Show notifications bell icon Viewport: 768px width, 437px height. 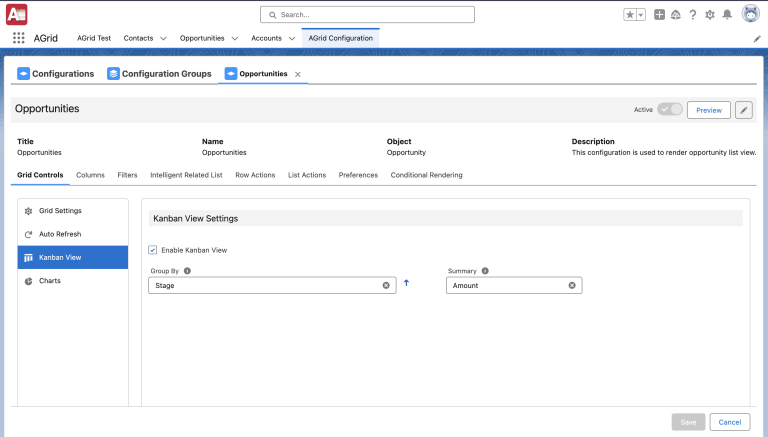pos(727,15)
